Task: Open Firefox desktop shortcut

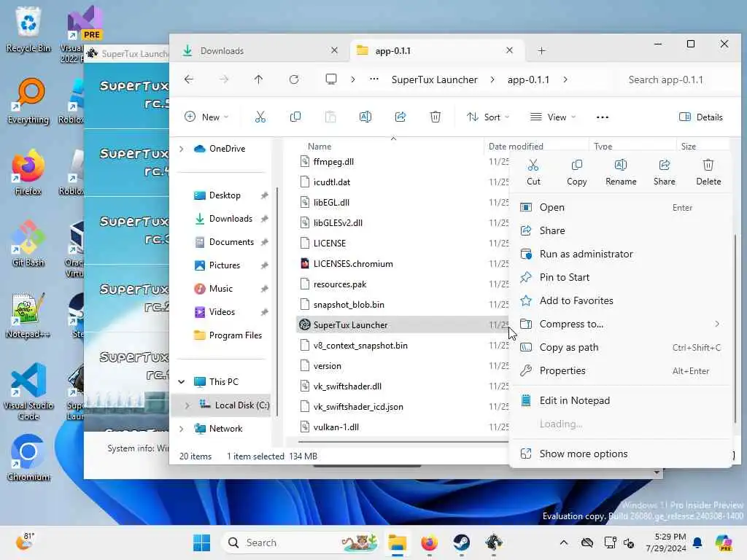Action: pos(28,172)
